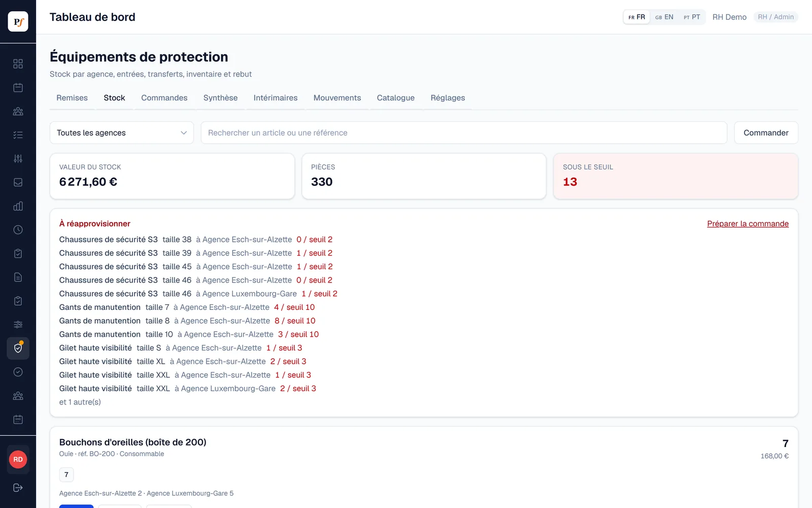Click the checklist icon in sidebar
Screen dimensions: 812x508
tap(18, 135)
